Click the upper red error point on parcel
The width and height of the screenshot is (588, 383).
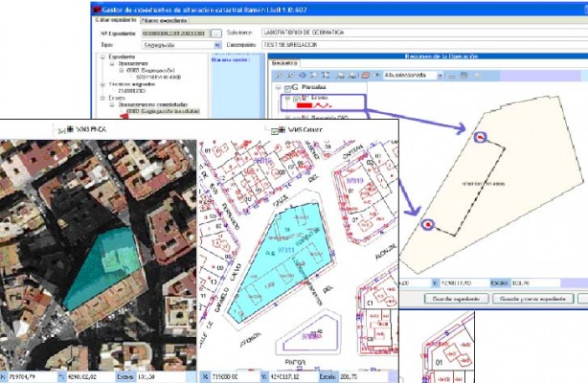click(481, 138)
